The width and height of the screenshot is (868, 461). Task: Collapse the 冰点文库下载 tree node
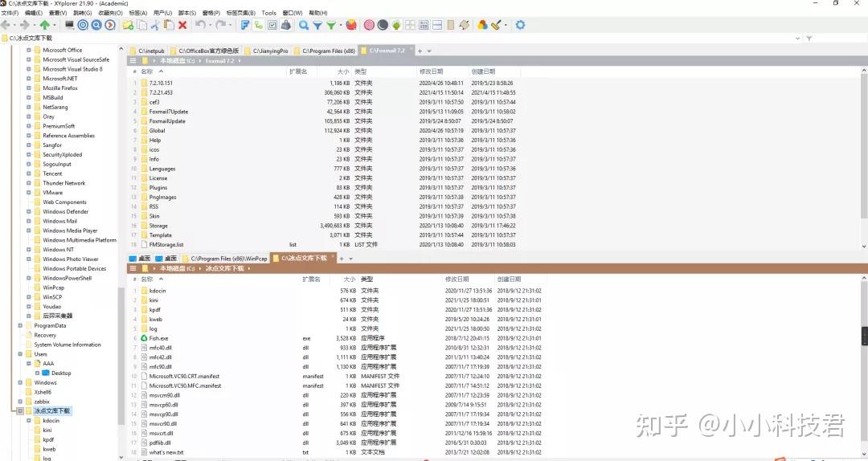click(x=20, y=410)
